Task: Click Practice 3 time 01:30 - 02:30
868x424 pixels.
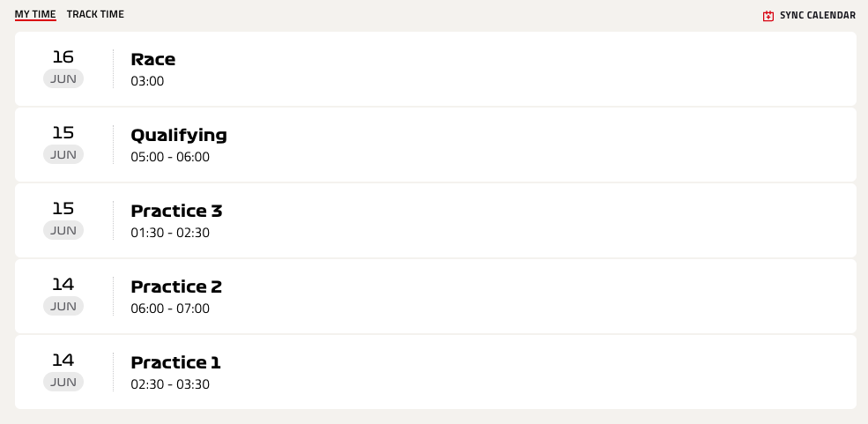Action: (x=170, y=233)
